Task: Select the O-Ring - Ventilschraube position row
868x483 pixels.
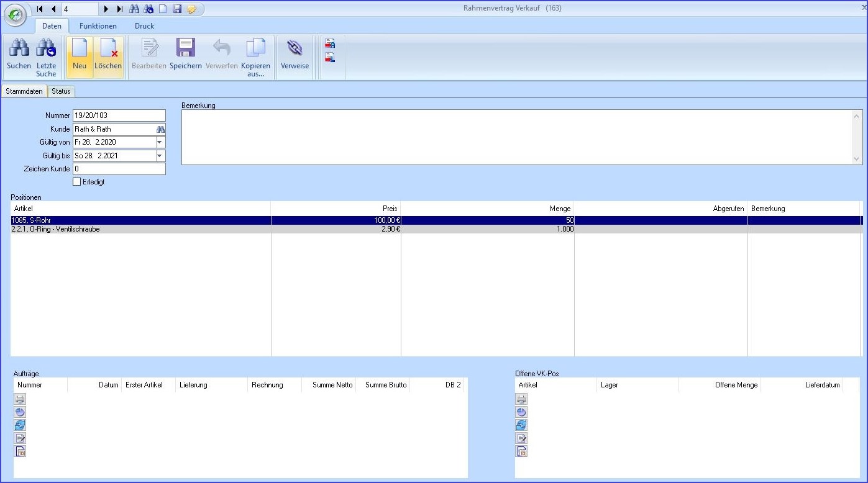Action: point(56,229)
